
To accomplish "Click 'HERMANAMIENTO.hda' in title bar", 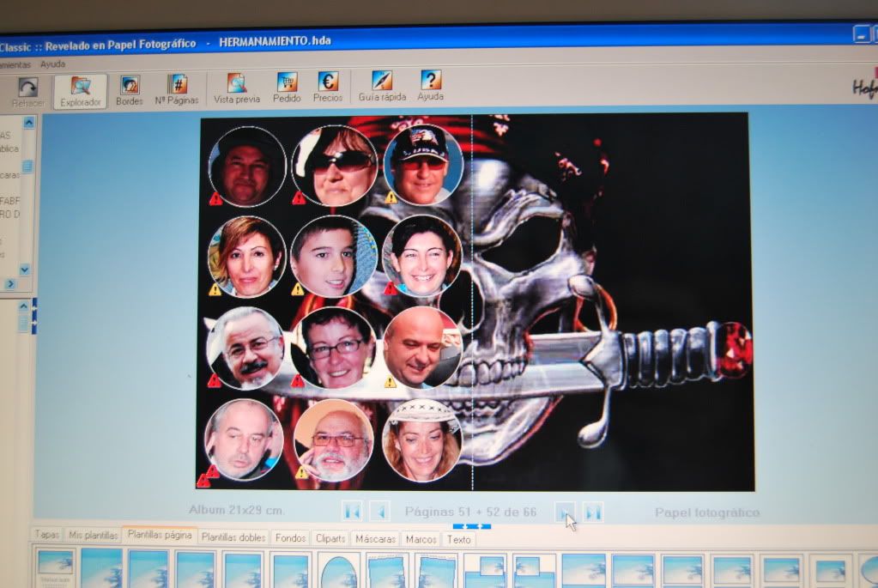I will click(x=275, y=41).
